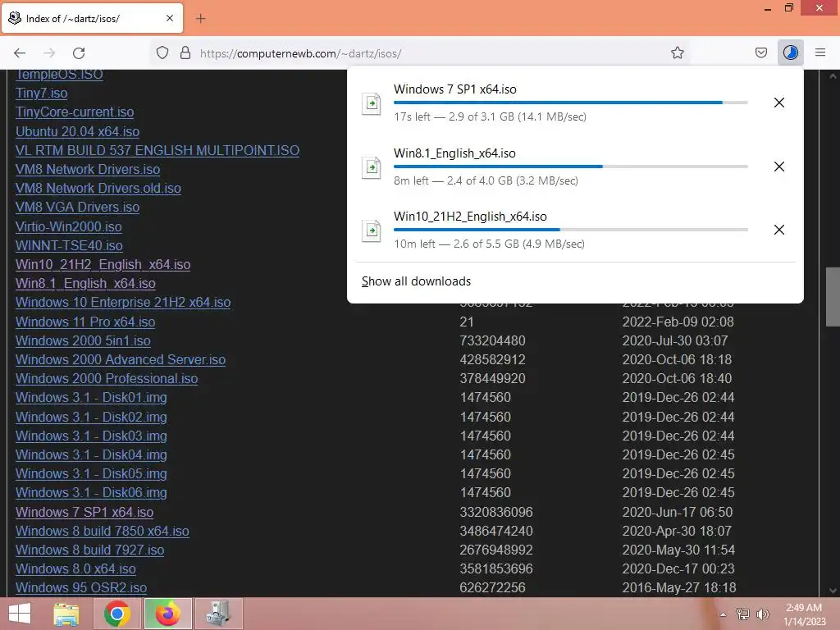
Task: Open the Windows 11 Pro x64.iso link
Action: click(x=85, y=322)
